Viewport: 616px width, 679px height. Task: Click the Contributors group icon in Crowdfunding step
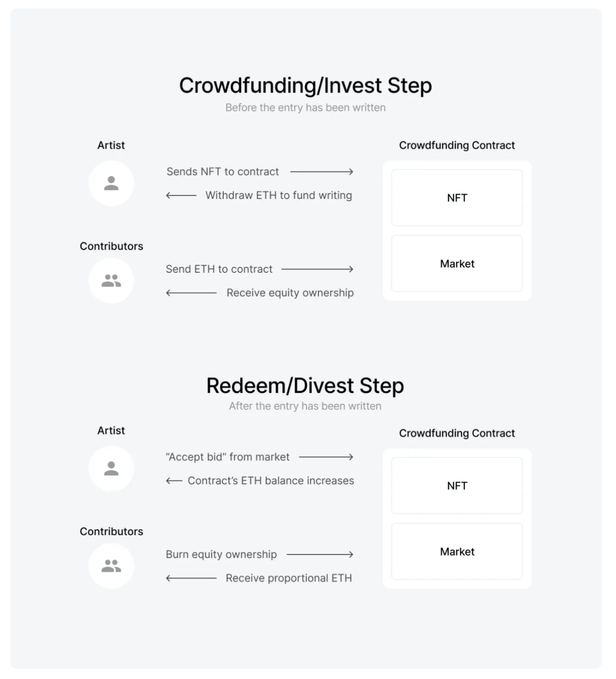tap(111, 280)
